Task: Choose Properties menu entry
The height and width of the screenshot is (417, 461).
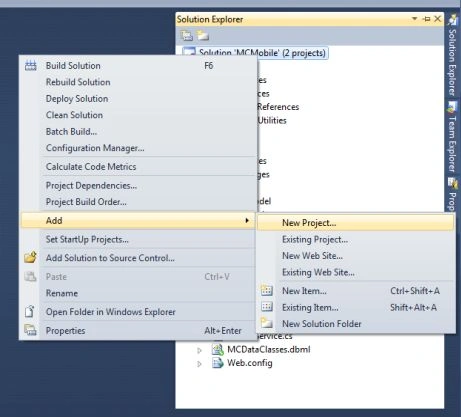Action: 138,331
